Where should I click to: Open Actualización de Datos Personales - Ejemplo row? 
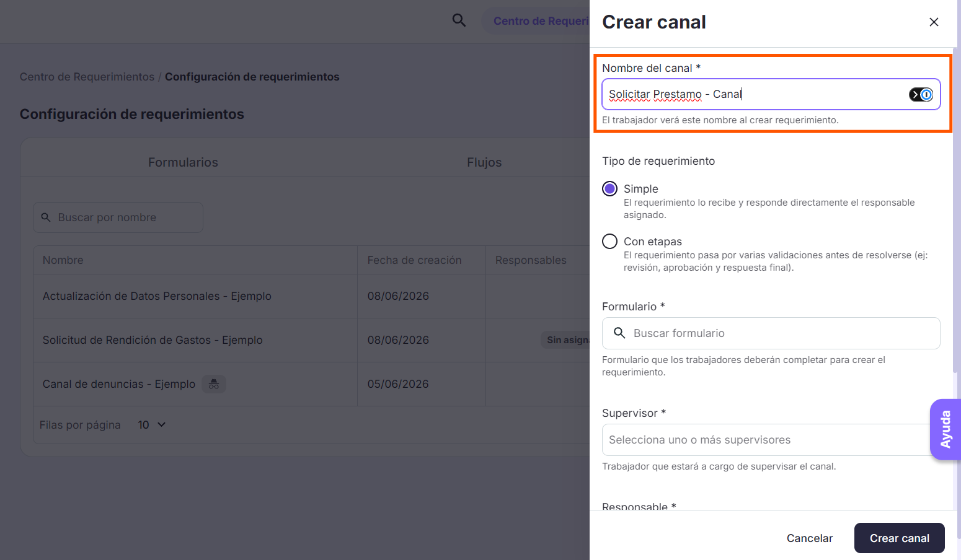pos(157,296)
